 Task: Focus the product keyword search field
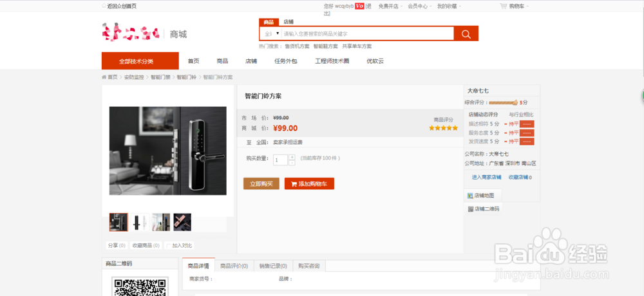pyautogui.click(x=368, y=33)
